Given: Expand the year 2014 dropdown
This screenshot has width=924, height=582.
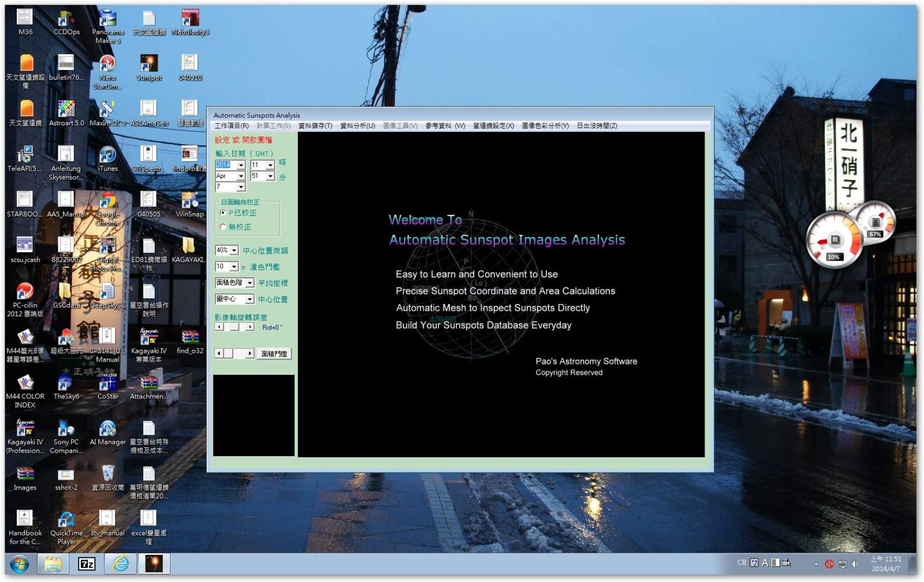Looking at the screenshot, I should click(241, 165).
